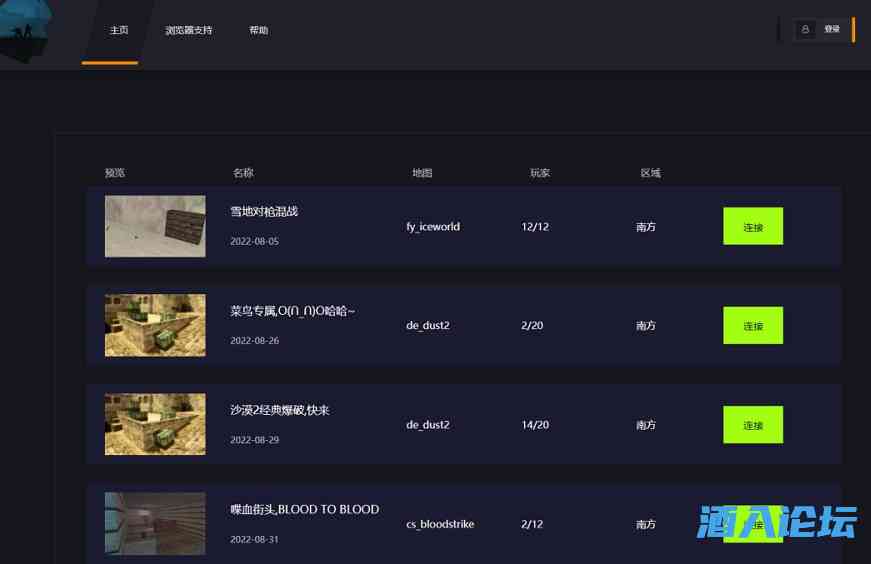Hit 连接 for the 沙漠2经典爆破 server
Viewport: 871px width, 564px height.
[752, 425]
